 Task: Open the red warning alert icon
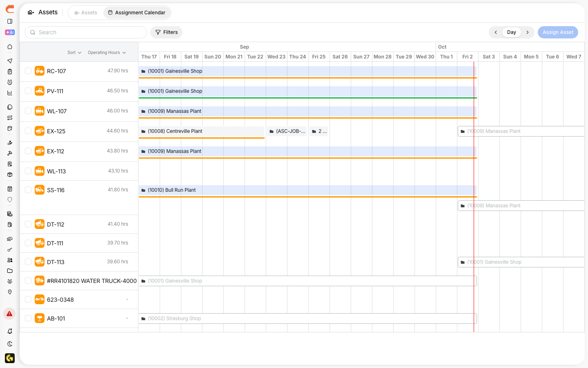(9, 314)
